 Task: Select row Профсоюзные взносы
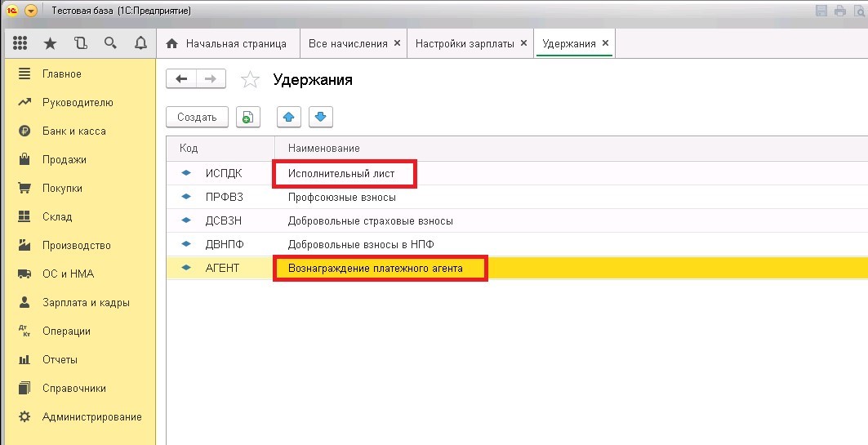[x=517, y=197]
